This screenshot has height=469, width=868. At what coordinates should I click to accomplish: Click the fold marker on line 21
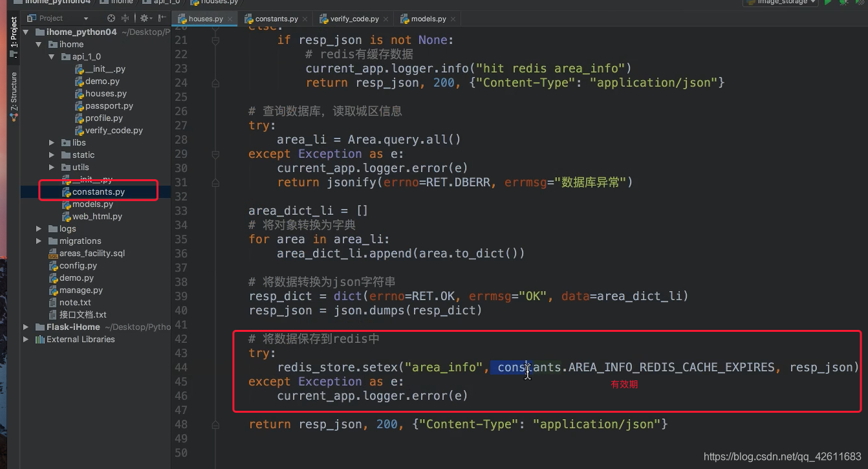coord(215,40)
